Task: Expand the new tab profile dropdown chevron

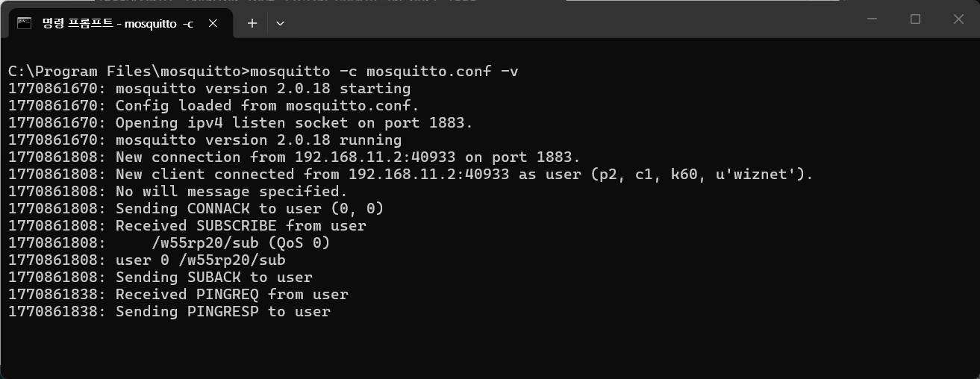Action: coord(280,23)
